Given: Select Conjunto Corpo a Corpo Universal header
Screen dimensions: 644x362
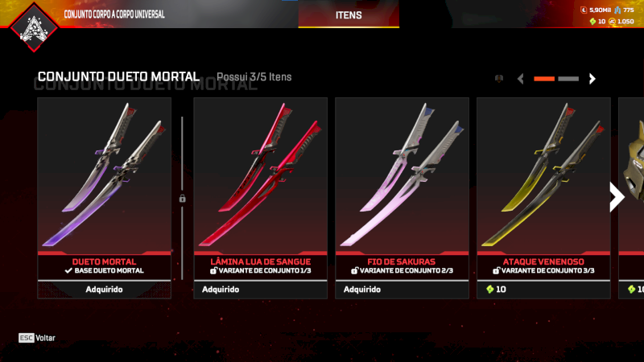Looking at the screenshot, I should (x=114, y=14).
